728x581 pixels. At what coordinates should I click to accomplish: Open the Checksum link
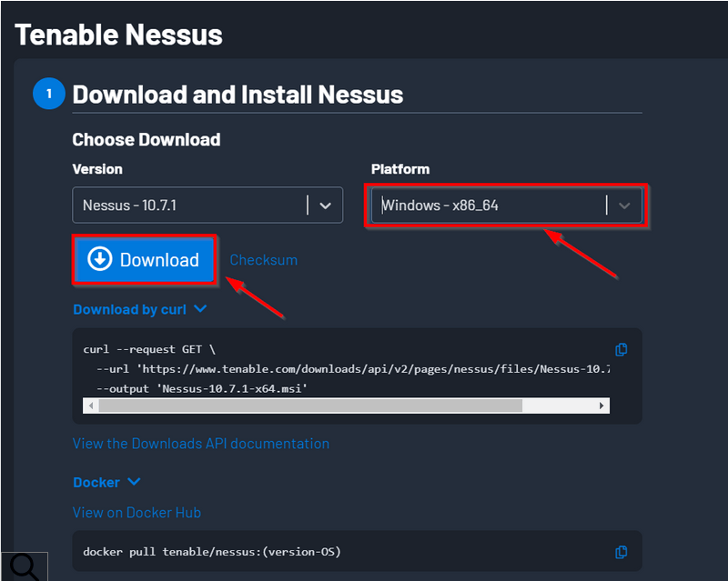tap(263, 260)
